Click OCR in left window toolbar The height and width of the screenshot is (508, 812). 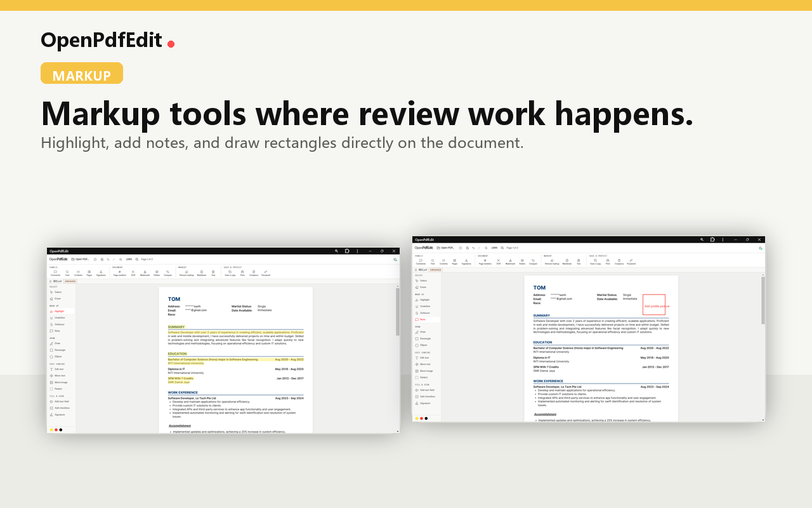pos(133,273)
